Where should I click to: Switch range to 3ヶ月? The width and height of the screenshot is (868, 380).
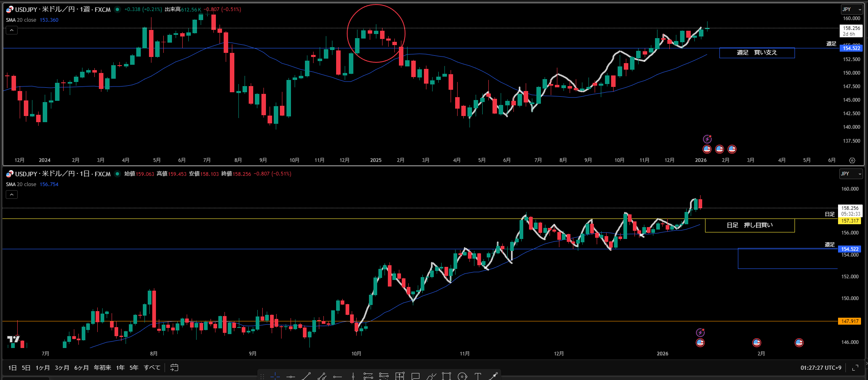62,368
